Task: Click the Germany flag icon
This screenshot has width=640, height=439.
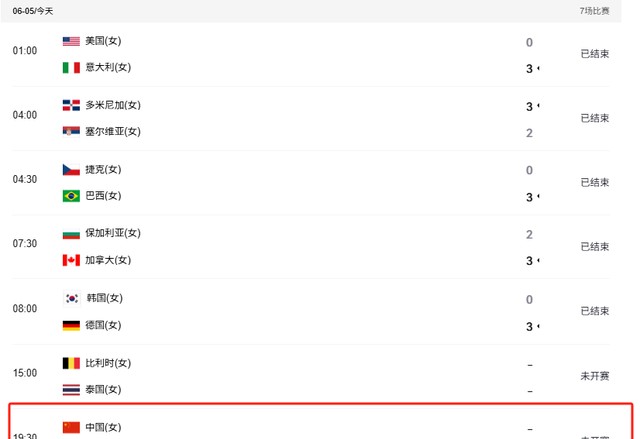Action: click(x=71, y=325)
